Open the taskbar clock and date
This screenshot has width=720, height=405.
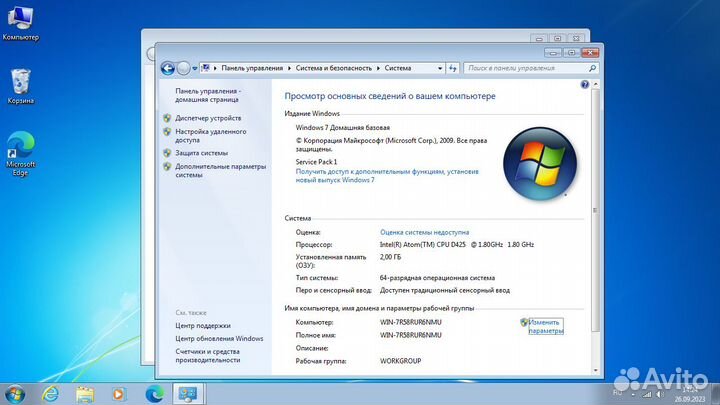(x=690, y=395)
